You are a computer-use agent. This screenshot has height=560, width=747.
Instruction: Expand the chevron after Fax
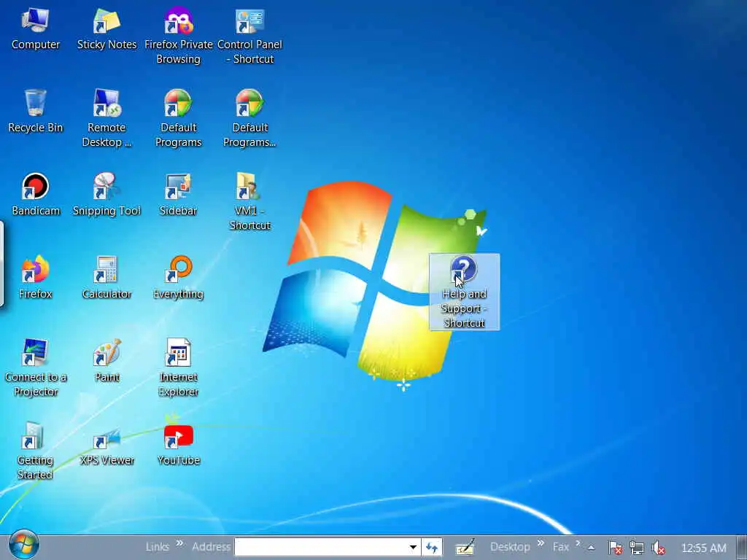(x=578, y=542)
